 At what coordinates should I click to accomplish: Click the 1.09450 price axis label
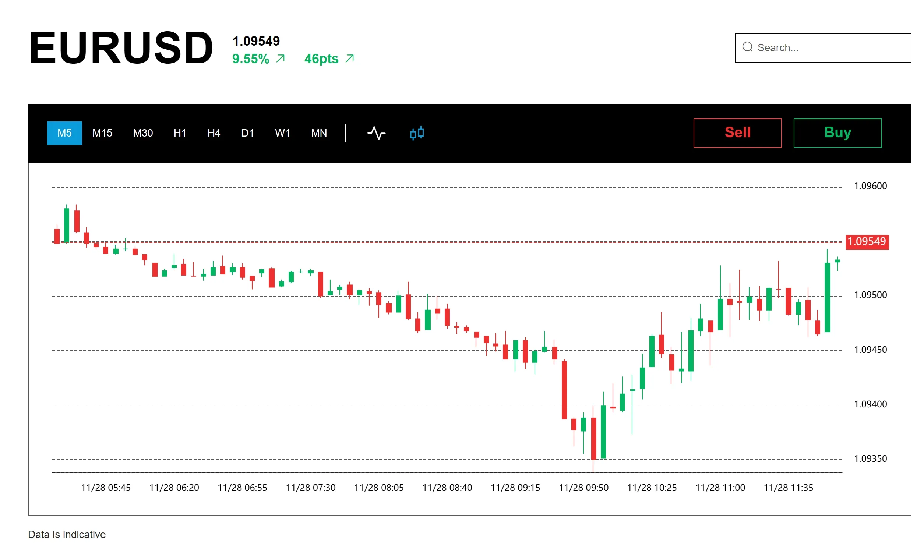870,350
